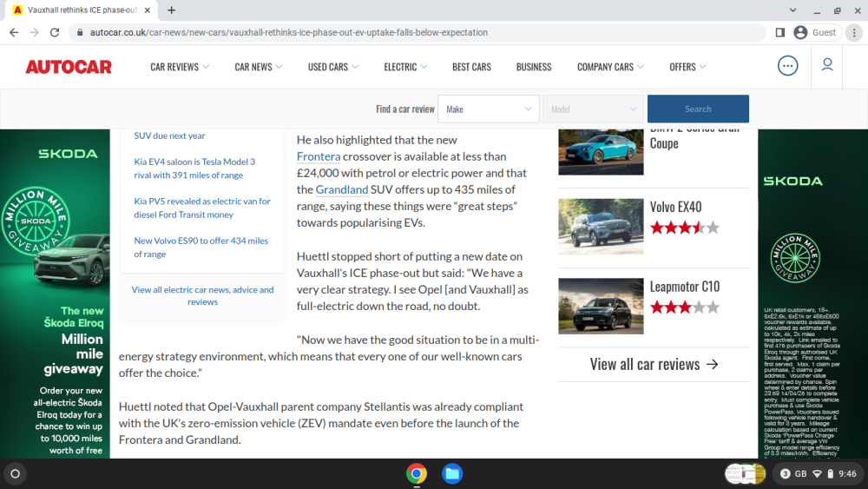Open New Volvo ES90 article link

click(201, 248)
